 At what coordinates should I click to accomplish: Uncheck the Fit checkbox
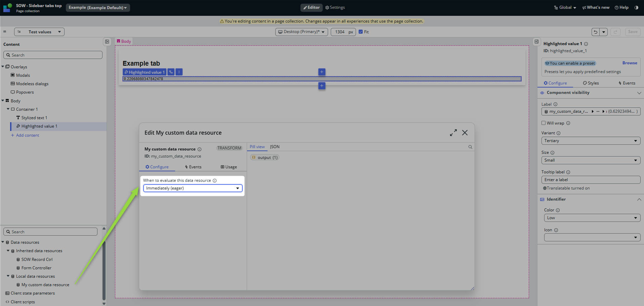click(361, 32)
